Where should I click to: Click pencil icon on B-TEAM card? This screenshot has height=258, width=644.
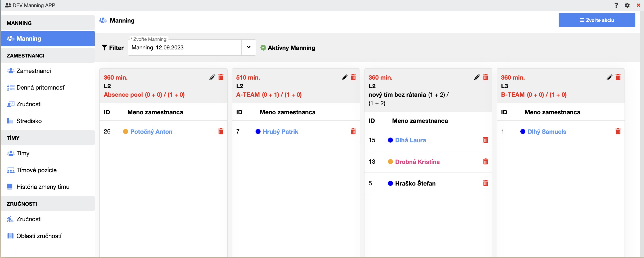click(x=609, y=77)
